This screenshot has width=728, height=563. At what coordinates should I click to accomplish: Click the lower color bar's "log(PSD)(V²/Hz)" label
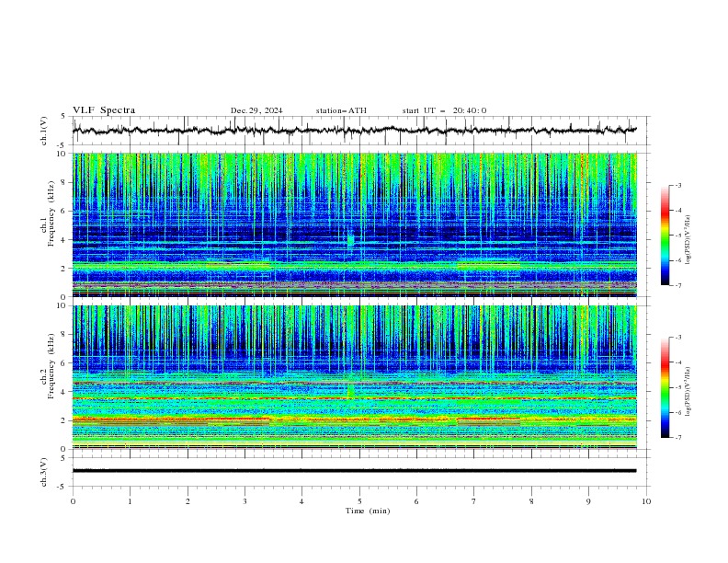pos(688,391)
